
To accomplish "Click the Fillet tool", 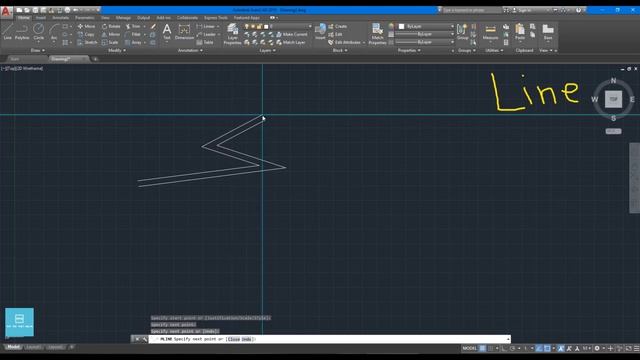I will 133,34.
